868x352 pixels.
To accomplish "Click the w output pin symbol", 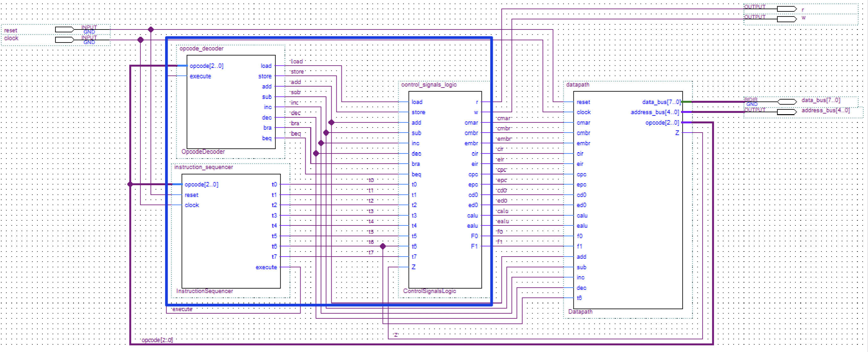I will pyautogui.click(x=787, y=19).
